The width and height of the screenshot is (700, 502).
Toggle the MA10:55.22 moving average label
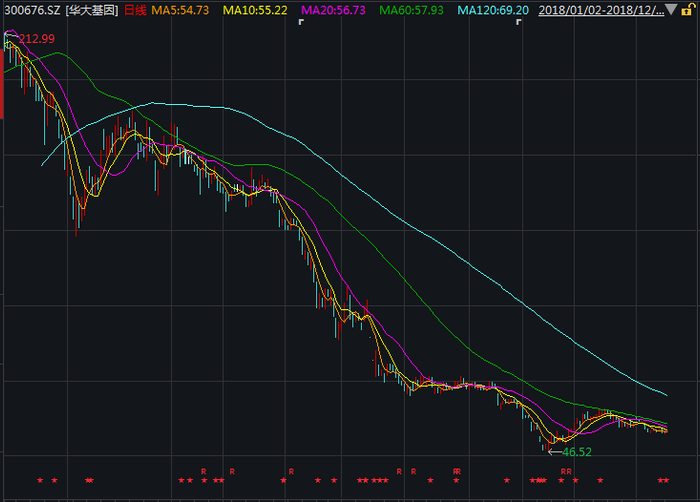pos(255,10)
